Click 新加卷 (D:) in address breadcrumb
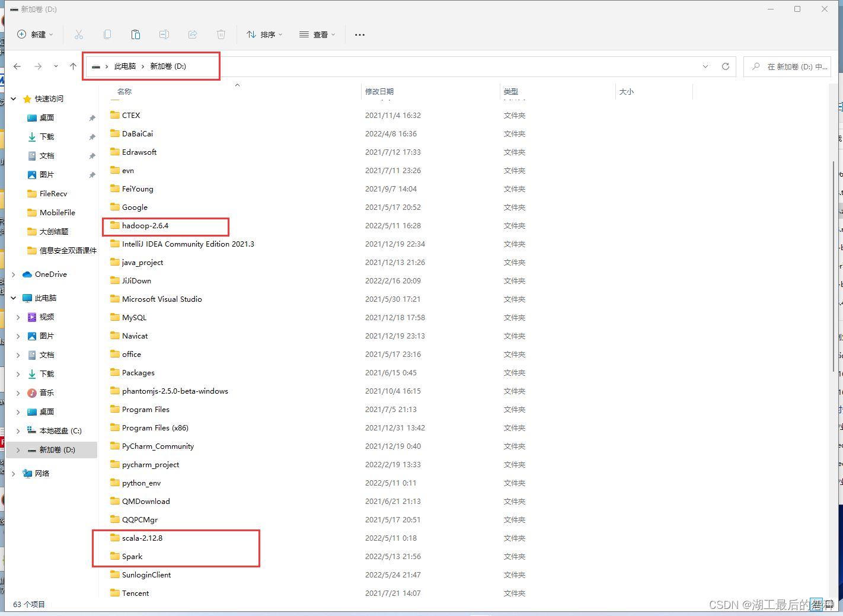The height and width of the screenshot is (616, 843). [x=168, y=66]
